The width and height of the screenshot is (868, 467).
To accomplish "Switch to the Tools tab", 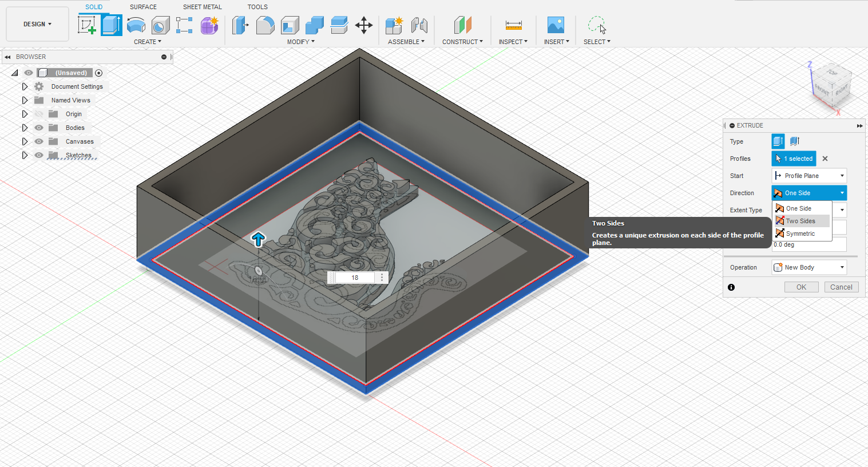I will pos(257,7).
